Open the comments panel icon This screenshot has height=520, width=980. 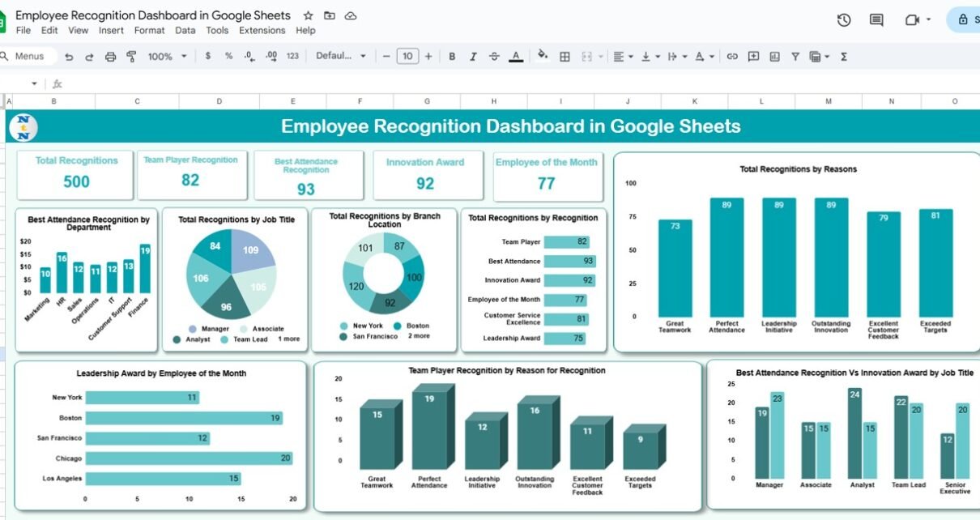pos(876,20)
